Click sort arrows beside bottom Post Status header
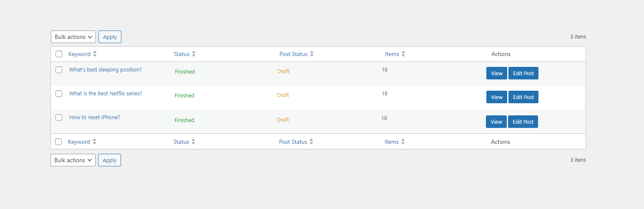The height and width of the screenshot is (209, 644). pos(311,142)
